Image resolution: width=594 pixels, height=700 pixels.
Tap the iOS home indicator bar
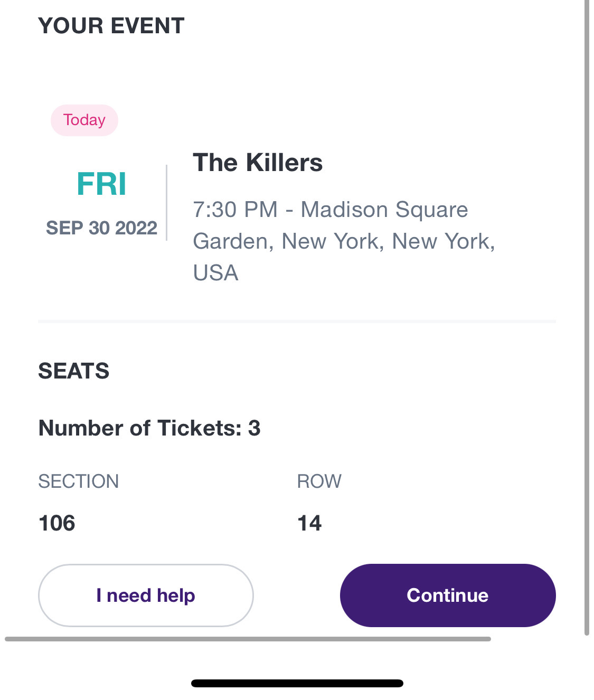[297, 683]
